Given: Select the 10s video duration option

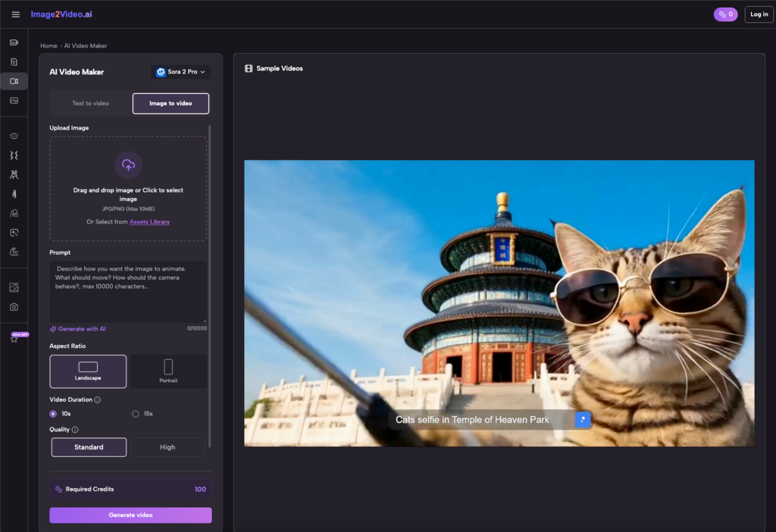Looking at the screenshot, I should tap(53, 414).
